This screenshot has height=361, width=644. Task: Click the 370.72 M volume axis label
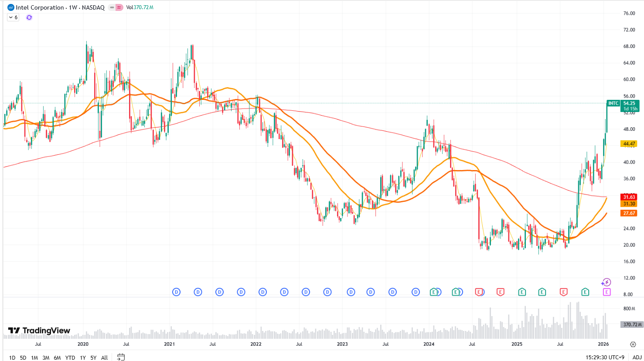pyautogui.click(x=632, y=324)
